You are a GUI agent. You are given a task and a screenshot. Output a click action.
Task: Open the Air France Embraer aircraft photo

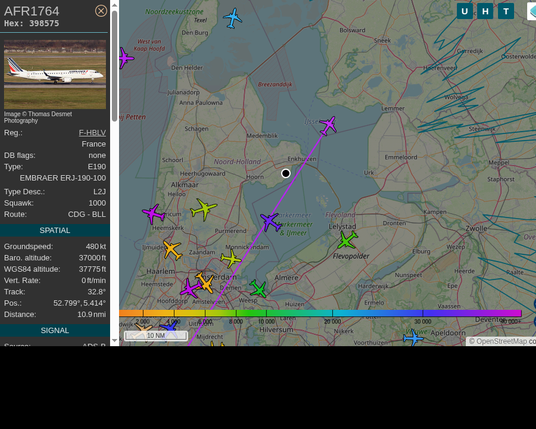[x=55, y=74]
